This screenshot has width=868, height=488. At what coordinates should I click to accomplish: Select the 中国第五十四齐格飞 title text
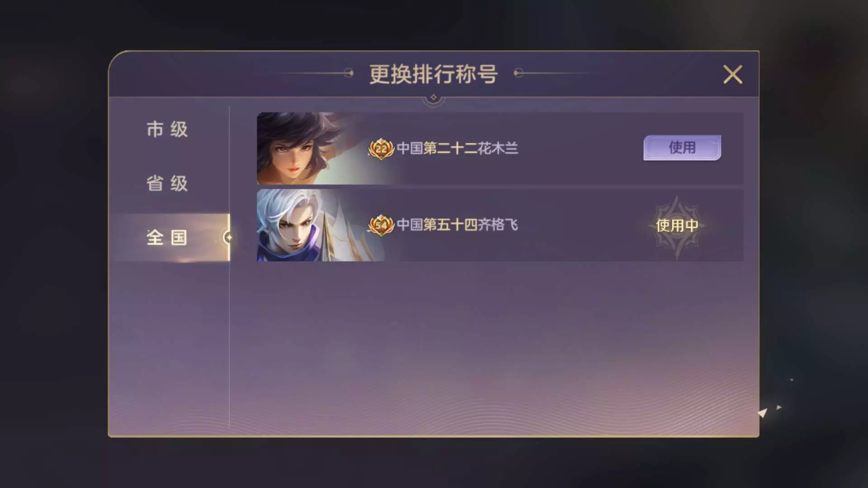(x=458, y=225)
